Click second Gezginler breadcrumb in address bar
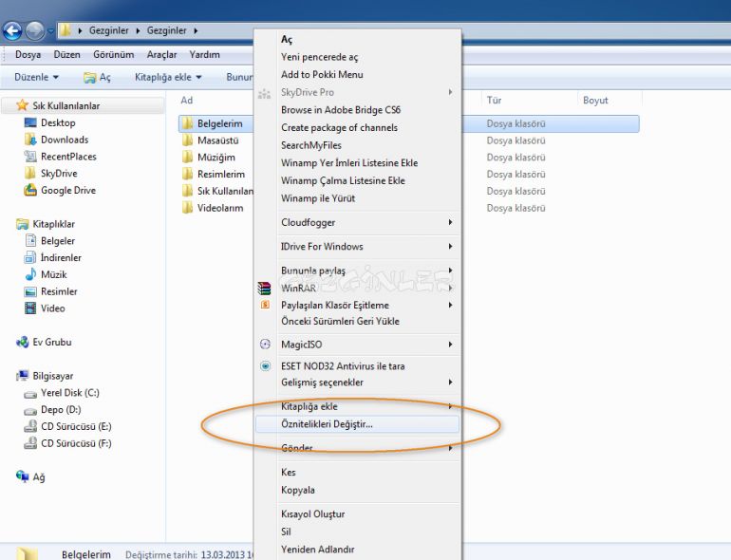Image resolution: width=731 pixels, height=560 pixels. click(166, 30)
